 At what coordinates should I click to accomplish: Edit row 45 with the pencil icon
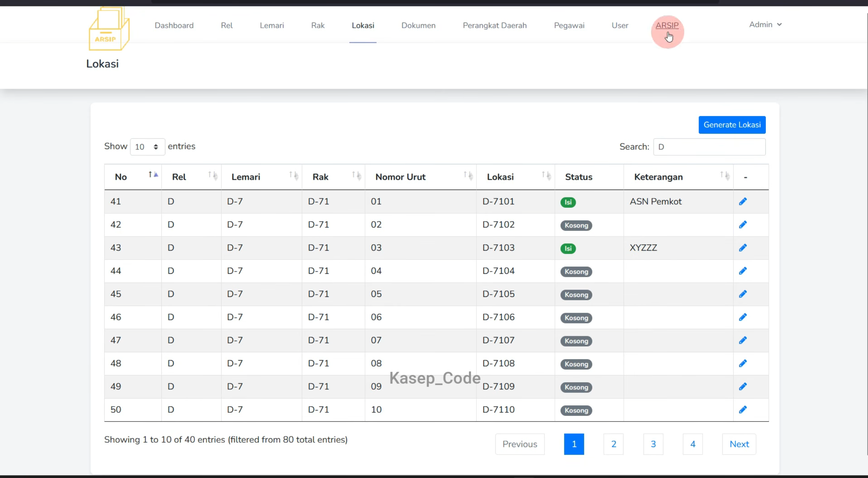click(743, 294)
